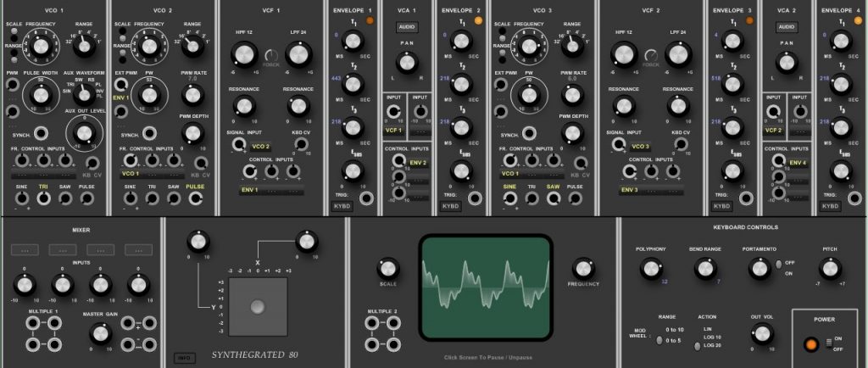The image size is (868, 368).
Task: Click the Out Vol knob
Action: (x=762, y=334)
